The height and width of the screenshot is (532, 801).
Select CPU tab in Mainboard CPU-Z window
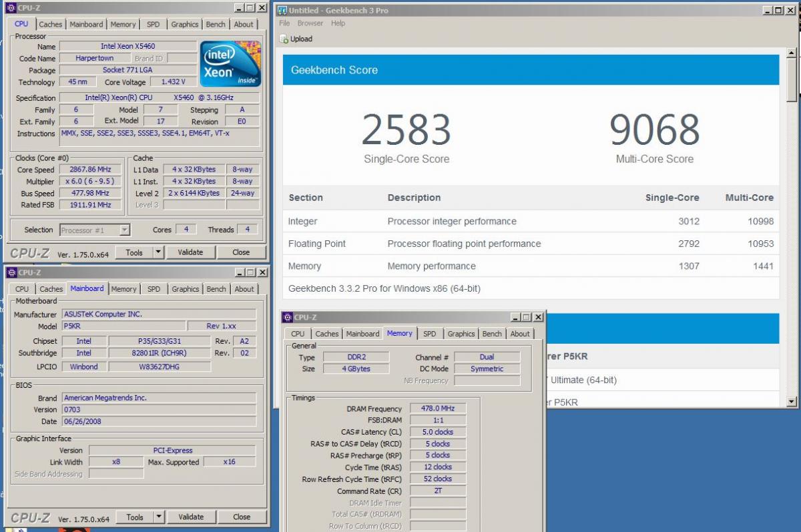(22, 289)
